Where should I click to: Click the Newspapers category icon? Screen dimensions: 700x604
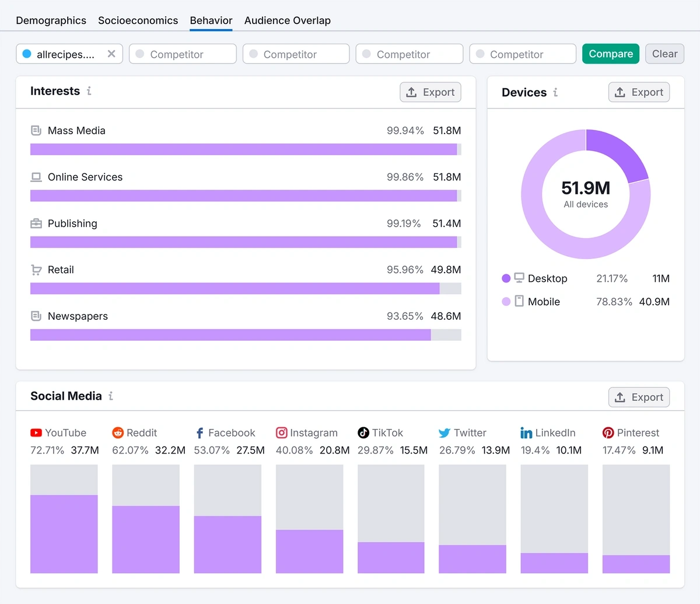(36, 316)
